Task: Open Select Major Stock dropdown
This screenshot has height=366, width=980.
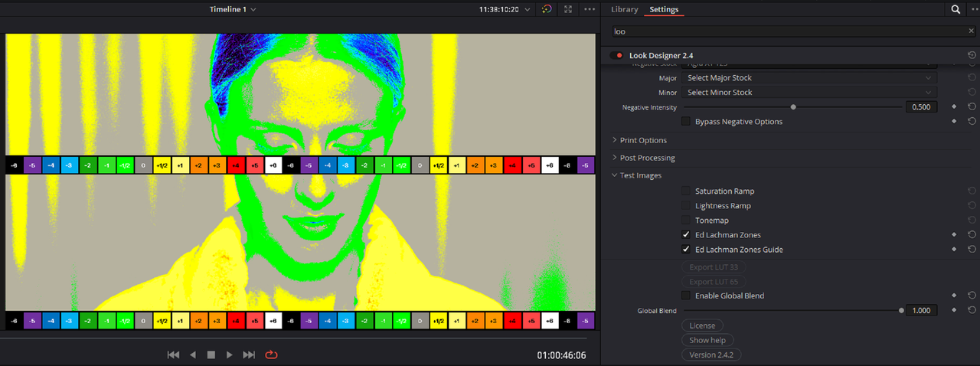Action: click(809, 78)
